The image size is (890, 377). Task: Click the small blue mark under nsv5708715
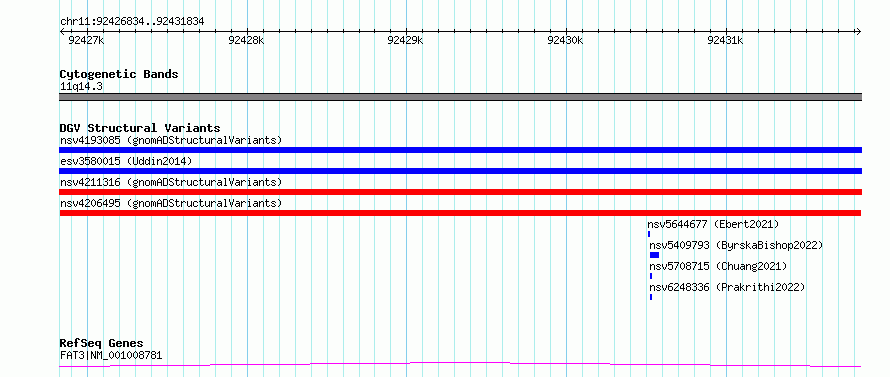[651, 276]
